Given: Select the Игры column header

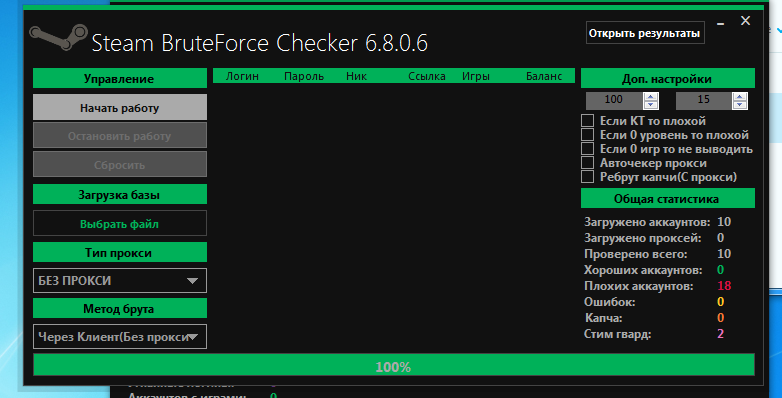Looking at the screenshot, I should point(475,76).
